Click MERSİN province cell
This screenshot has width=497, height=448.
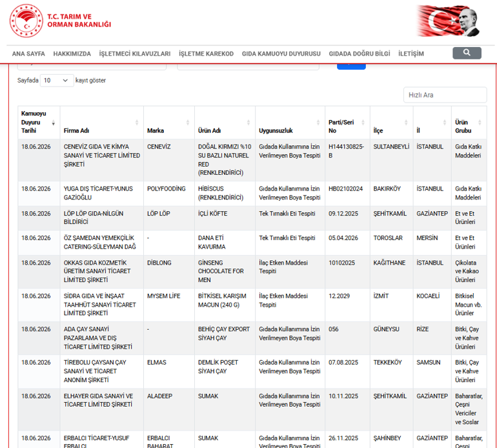[x=432, y=243]
